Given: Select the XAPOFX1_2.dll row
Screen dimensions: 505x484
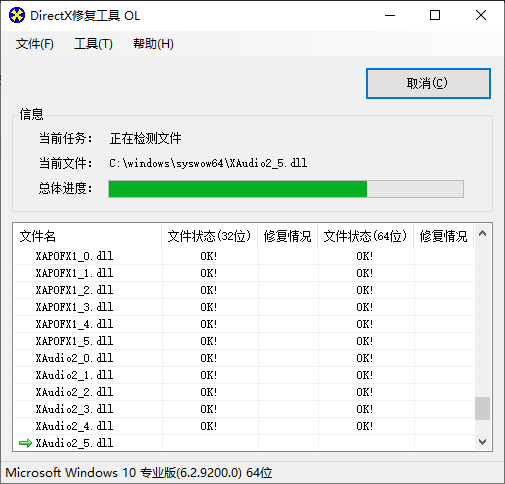Looking at the screenshot, I should click(x=244, y=290).
